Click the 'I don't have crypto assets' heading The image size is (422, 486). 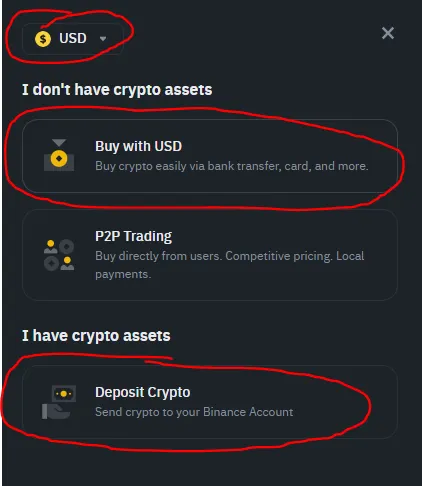pos(117,90)
